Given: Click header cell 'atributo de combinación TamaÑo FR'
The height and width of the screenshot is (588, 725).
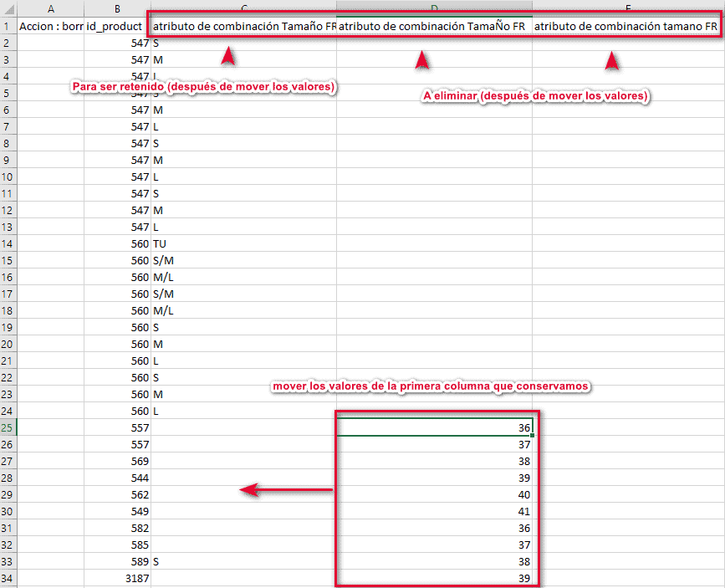Looking at the screenshot, I should point(434,26).
